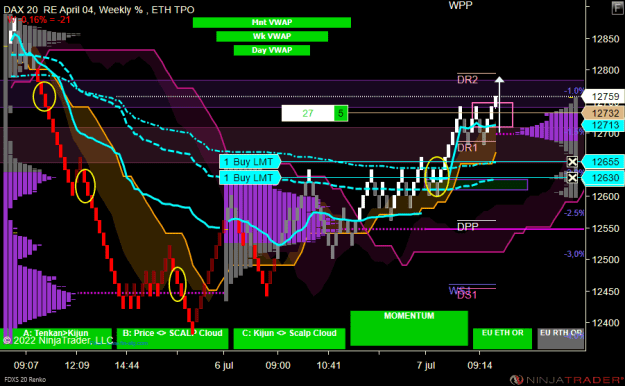The image size is (625, 386).
Task: Click the EU ETH OR green box
Action: click(502, 338)
